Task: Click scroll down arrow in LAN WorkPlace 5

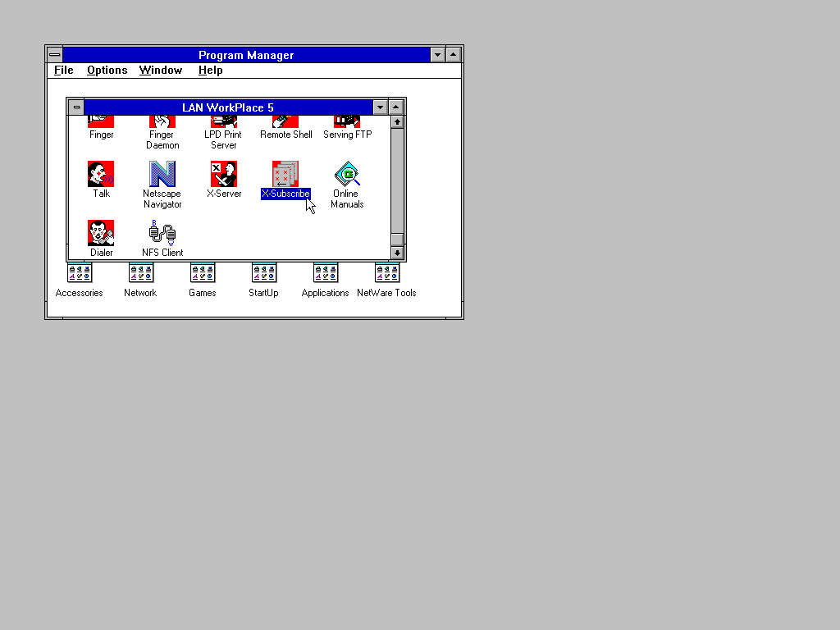Action: [397, 253]
